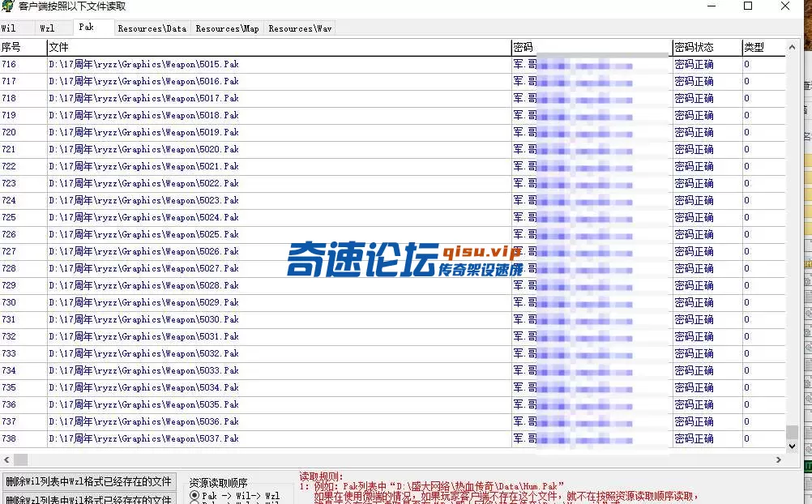
Task: Select row 720 file path 5019.Pak
Action: [x=144, y=132]
